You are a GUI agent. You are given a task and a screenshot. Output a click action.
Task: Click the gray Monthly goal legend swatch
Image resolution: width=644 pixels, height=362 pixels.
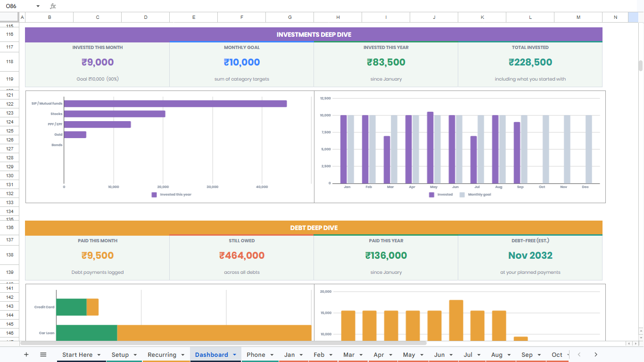tap(462, 195)
